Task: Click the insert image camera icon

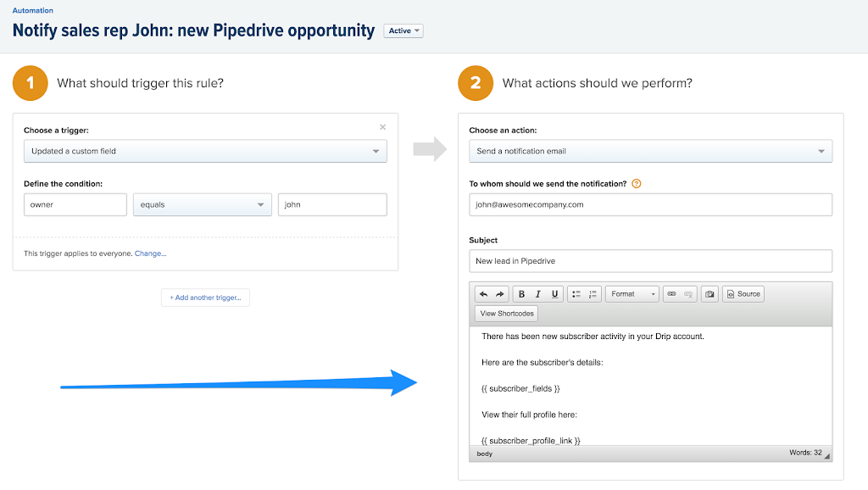Action: [x=710, y=294]
